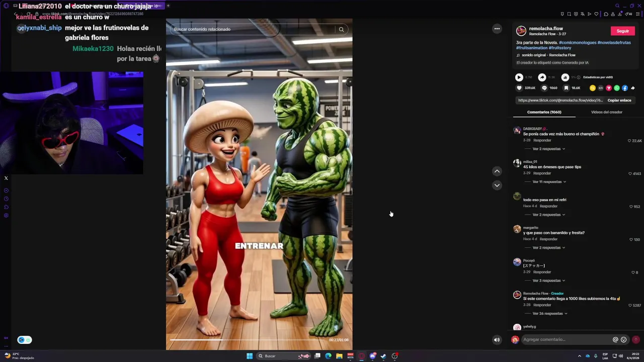Share via the pink send-to-friends icon
Image resolution: width=644 pixels, height=362 pixels.
tap(608, 88)
